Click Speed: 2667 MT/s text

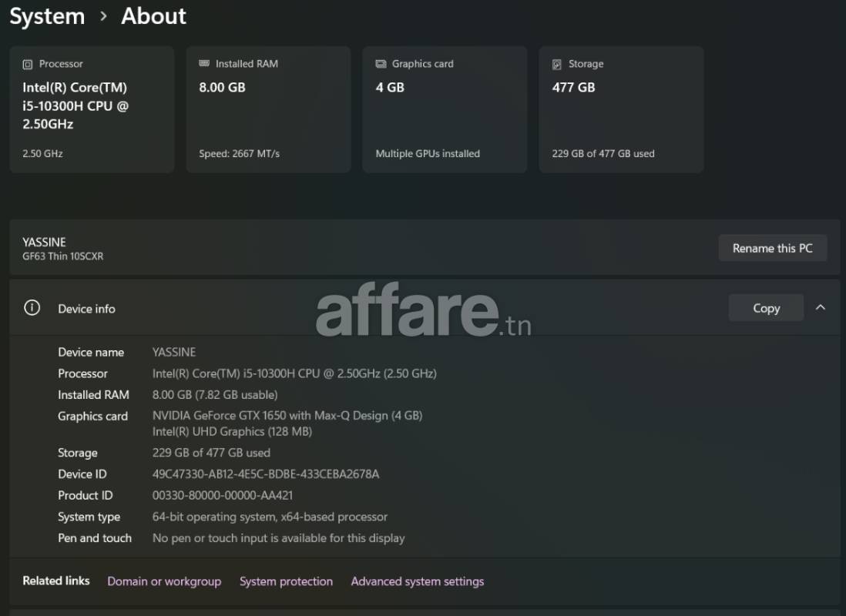pos(239,154)
